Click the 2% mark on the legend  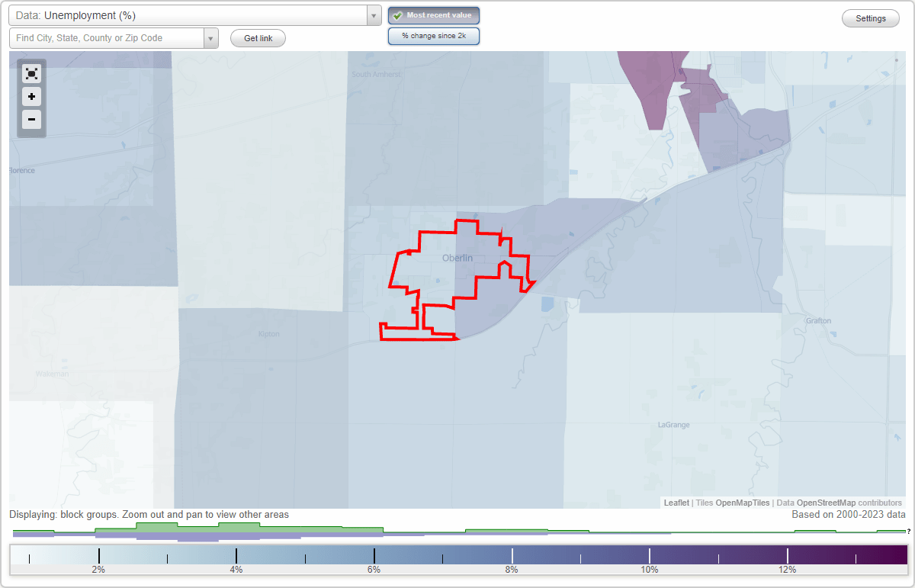pyautogui.click(x=98, y=570)
